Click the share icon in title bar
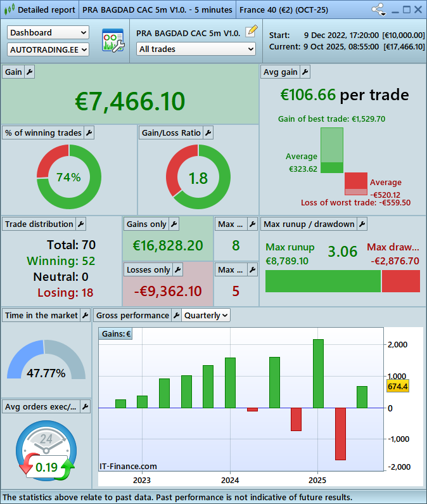This screenshot has height=504, width=427. click(379, 10)
